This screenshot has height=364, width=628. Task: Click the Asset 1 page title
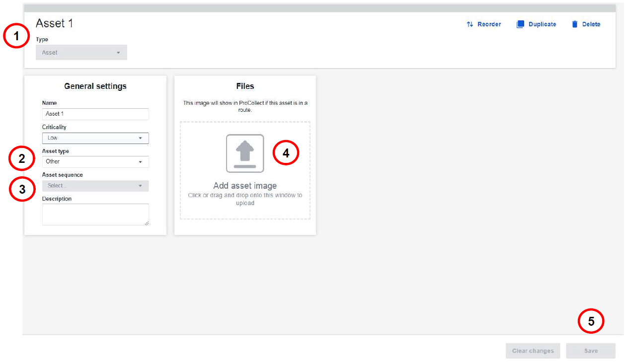[x=54, y=23]
